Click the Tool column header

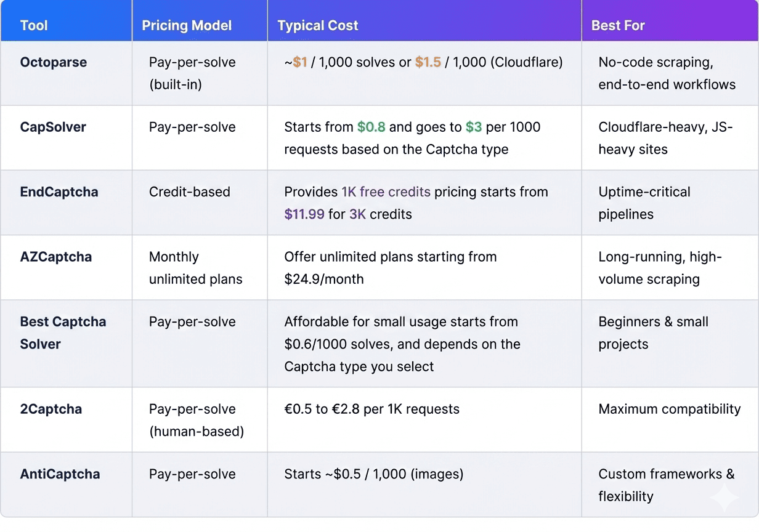pos(34,26)
